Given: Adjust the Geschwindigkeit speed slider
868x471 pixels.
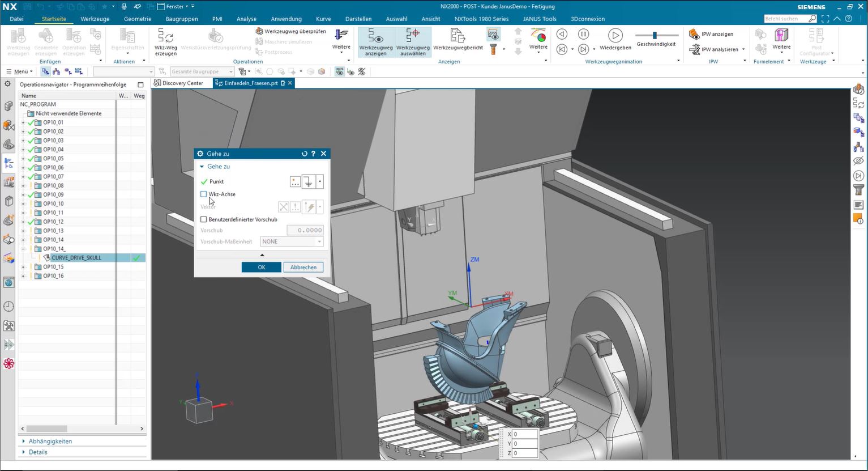Looking at the screenshot, I should tap(655, 35).
